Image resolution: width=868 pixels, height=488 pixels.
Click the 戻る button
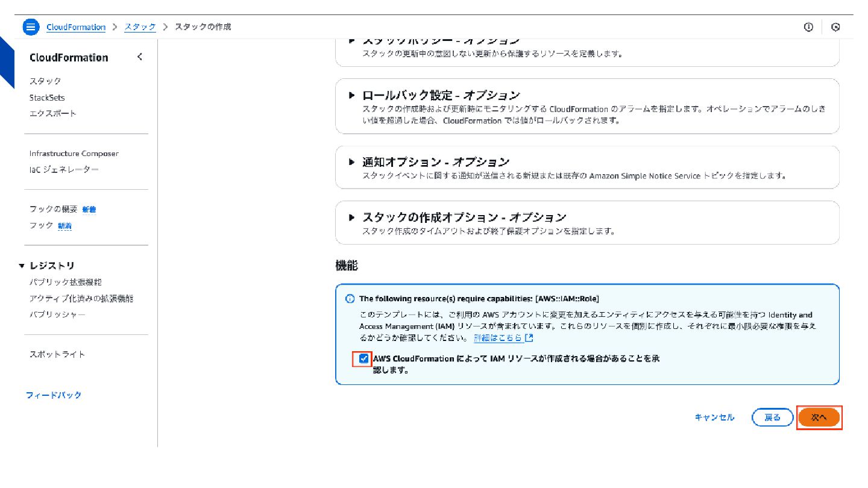(772, 418)
